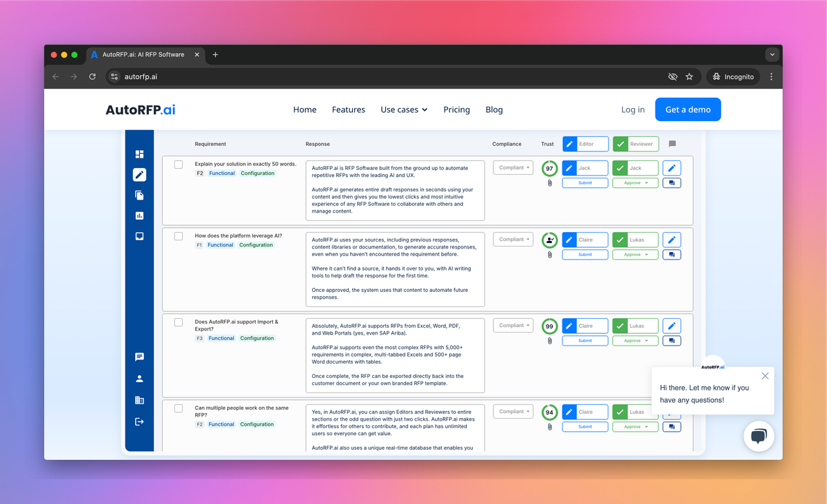Screen dimensions: 827x504
Task: Open the Compliant dropdown in the Import & Export row
Action: coord(513,326)
